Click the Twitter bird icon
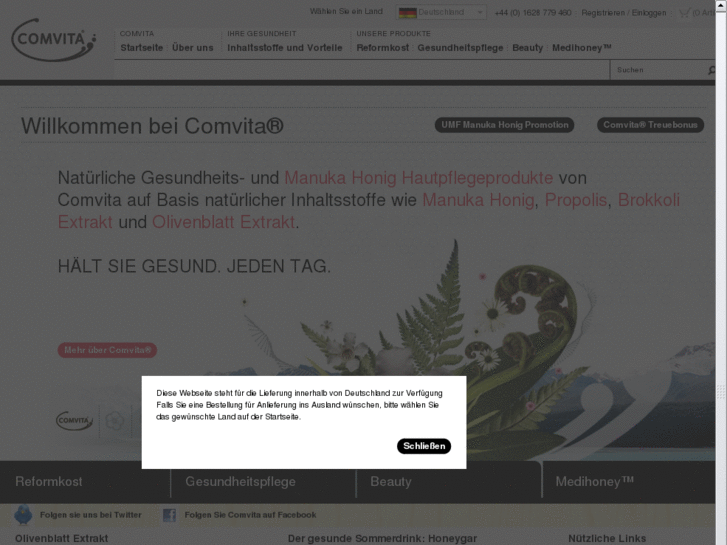 [x=23, y=515]
